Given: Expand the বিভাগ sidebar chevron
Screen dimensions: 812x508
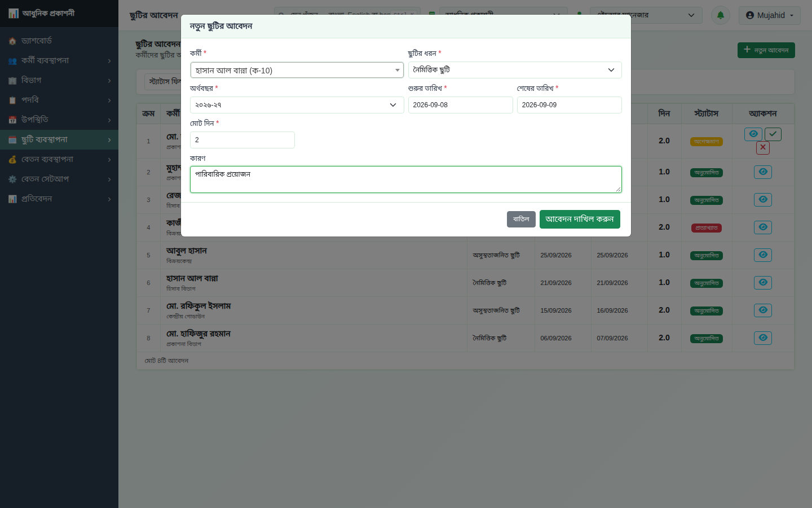Looking at the screenshot, I should [x=109, y=81].
